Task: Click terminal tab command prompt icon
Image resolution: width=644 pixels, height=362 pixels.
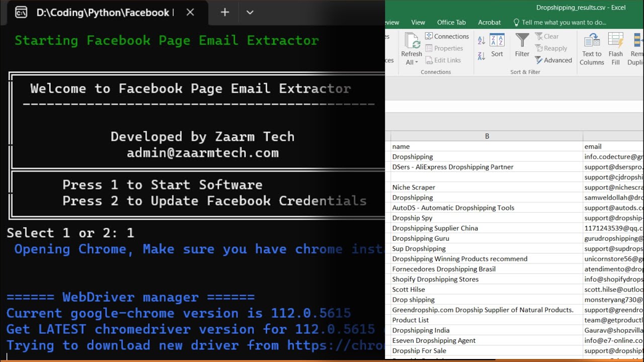Action: (x=21, y=13)
